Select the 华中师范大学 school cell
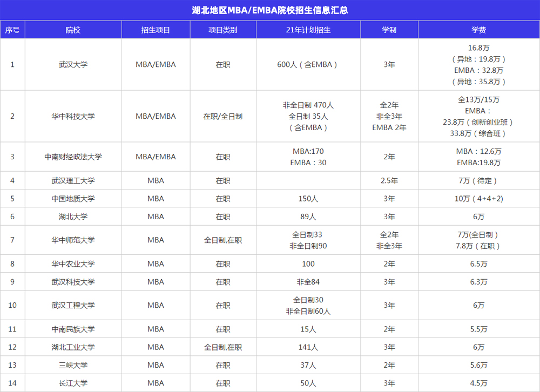The height and width of the screenshot is (392, 540). click(x=73, y=240)
